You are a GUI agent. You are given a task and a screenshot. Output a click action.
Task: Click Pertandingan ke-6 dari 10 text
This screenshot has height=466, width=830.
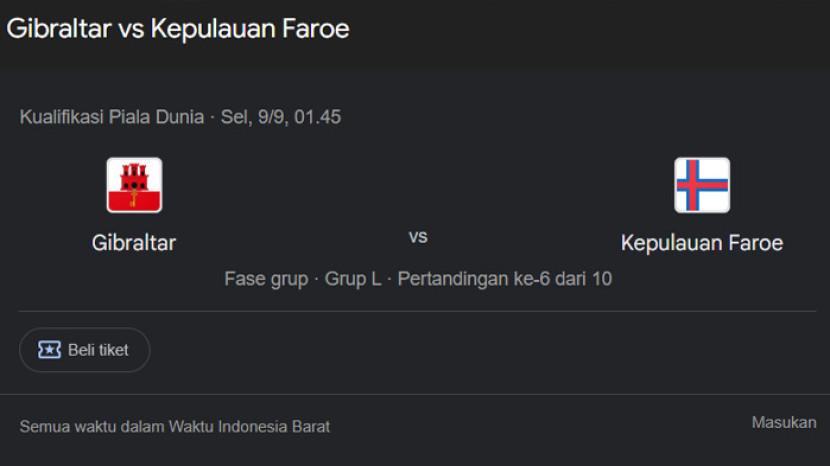coord(504,279)
